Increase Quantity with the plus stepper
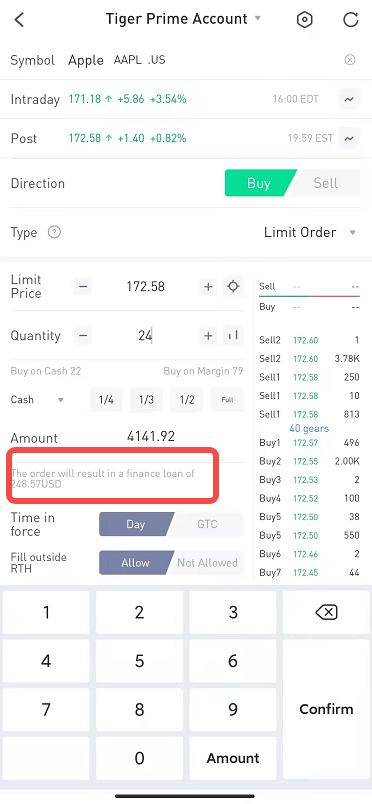The width and height of the screenshot is (372, 804). click(208, 336)
